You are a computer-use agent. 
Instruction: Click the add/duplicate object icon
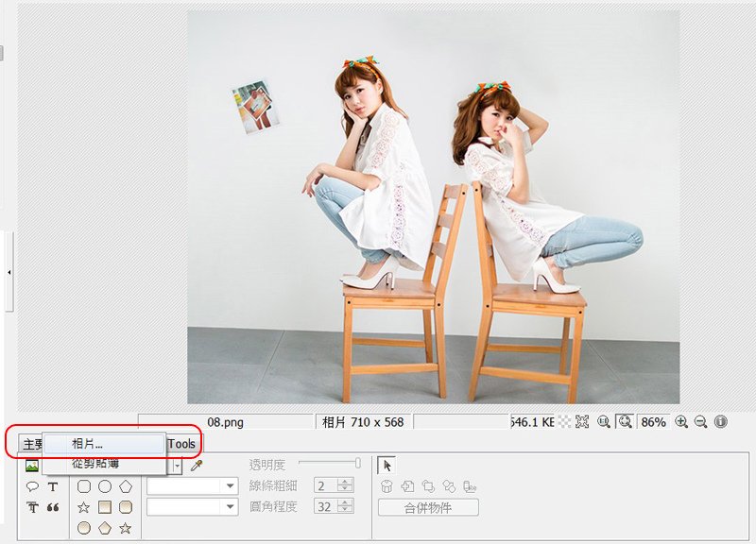(x=407, y=486)
